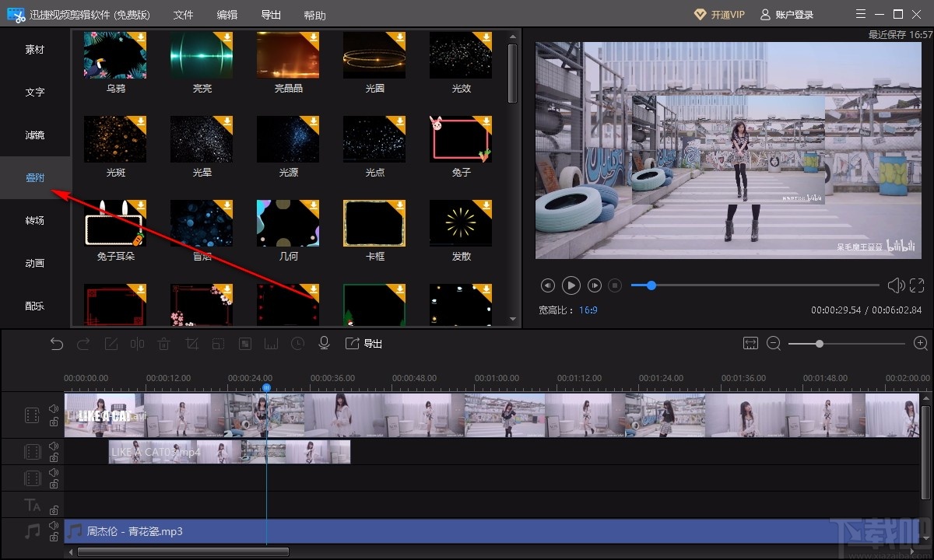Toggle lock on the text track

coord(54,510)
